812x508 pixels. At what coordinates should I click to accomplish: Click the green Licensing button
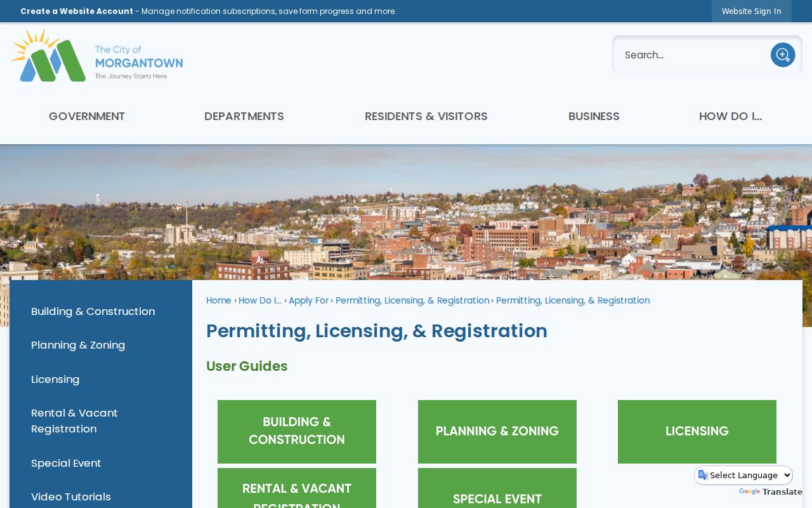tap(697, 432)
